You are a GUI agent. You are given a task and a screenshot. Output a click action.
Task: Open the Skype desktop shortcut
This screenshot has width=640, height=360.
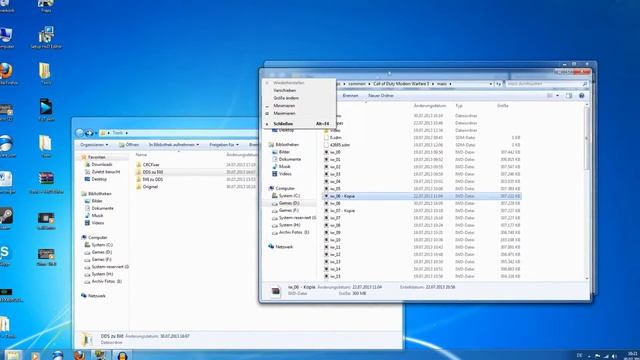pyautogui.click(x=4, y=255)
